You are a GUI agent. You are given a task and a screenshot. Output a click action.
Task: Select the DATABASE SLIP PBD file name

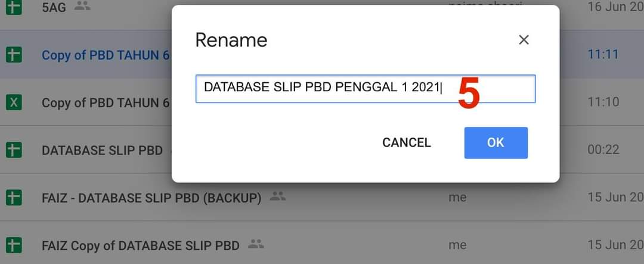coord(102,150)
